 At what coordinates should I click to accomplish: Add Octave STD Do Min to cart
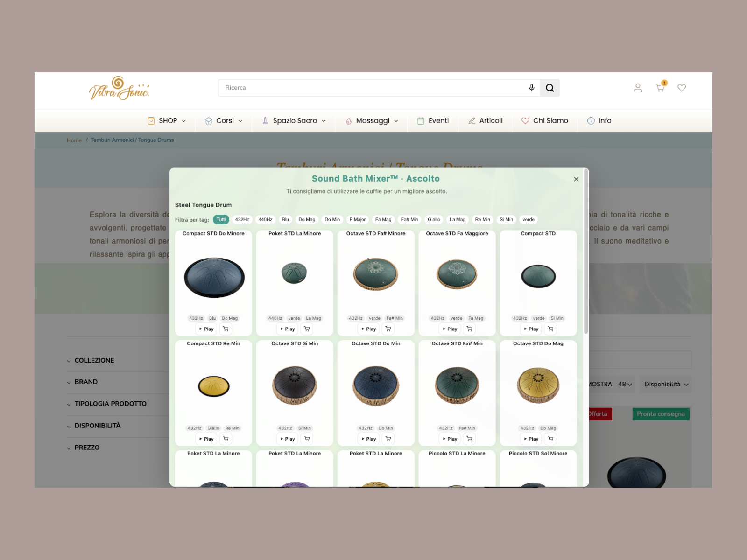[x=388, y=439]
